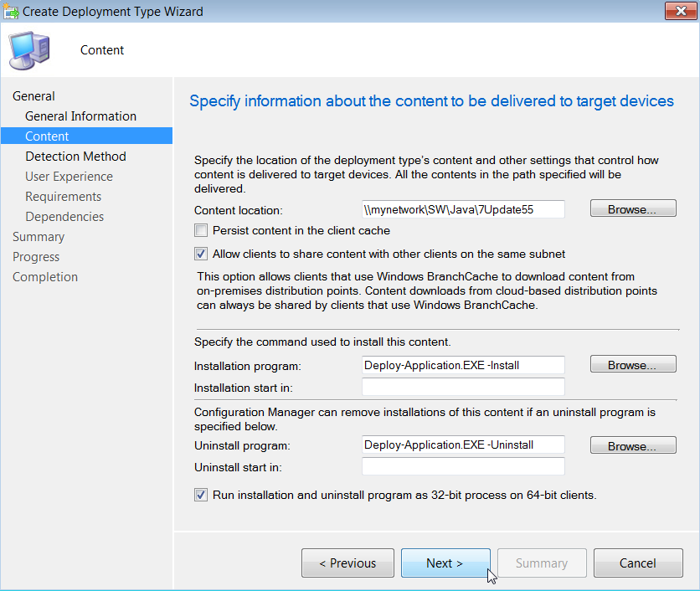The width and height of the screenshot is (700, 591).
Task: Navigate to the User Experience step
Action: [x=70, y=176]
